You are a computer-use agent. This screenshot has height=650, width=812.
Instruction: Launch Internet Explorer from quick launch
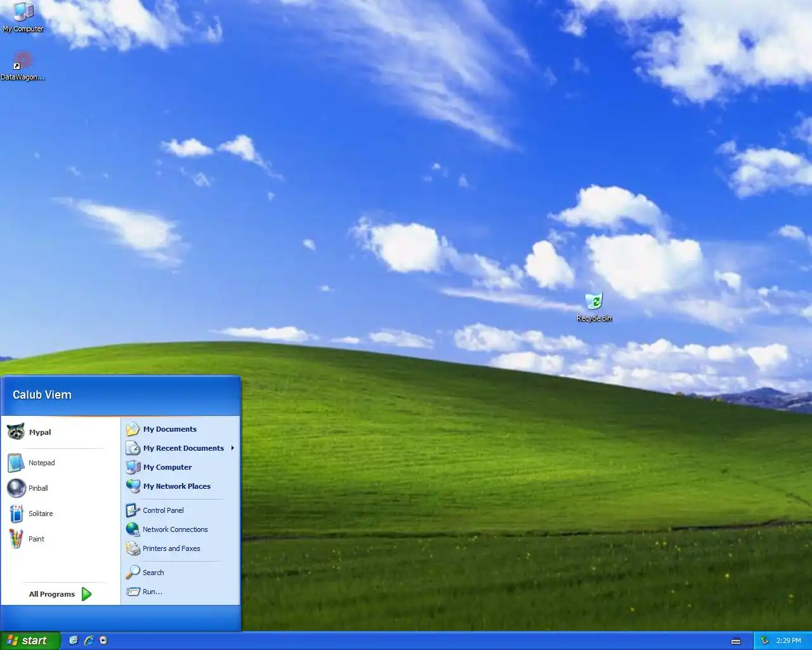point(89,640)
